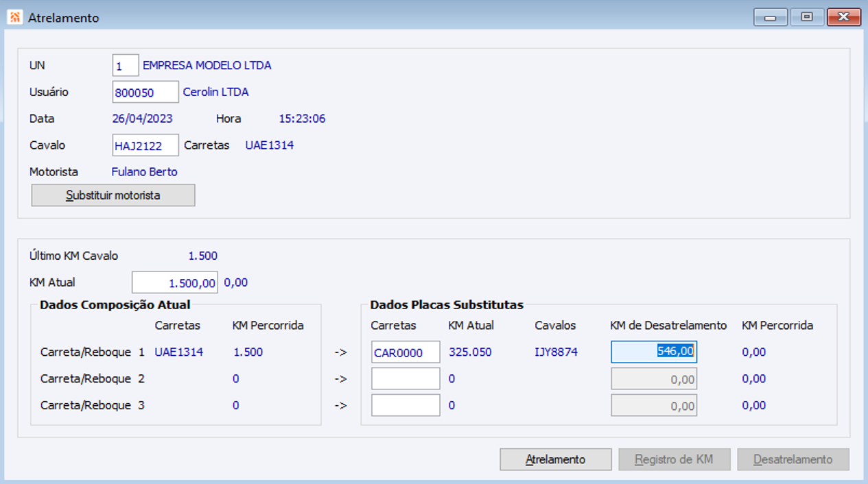Click the Dados Placas Substitutas group title
This screenshot has width=868, height=484.
pyautogui.click(x=447, y=305)
